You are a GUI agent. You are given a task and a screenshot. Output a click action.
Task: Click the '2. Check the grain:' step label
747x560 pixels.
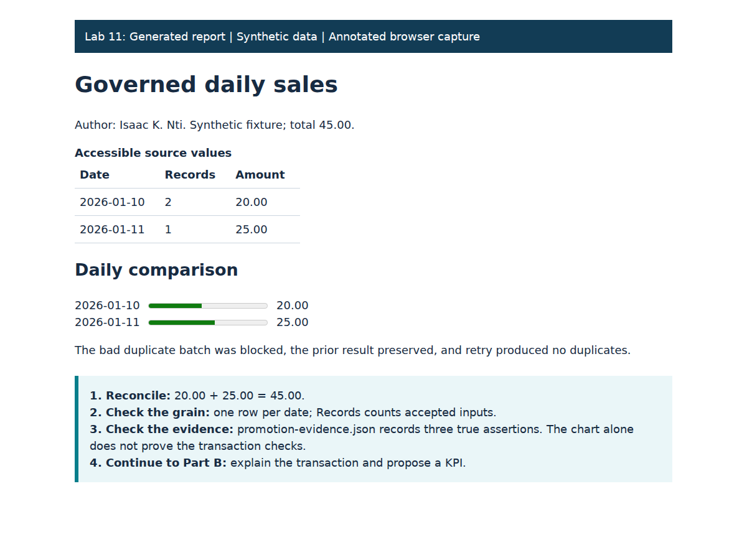tap(149, 413)
